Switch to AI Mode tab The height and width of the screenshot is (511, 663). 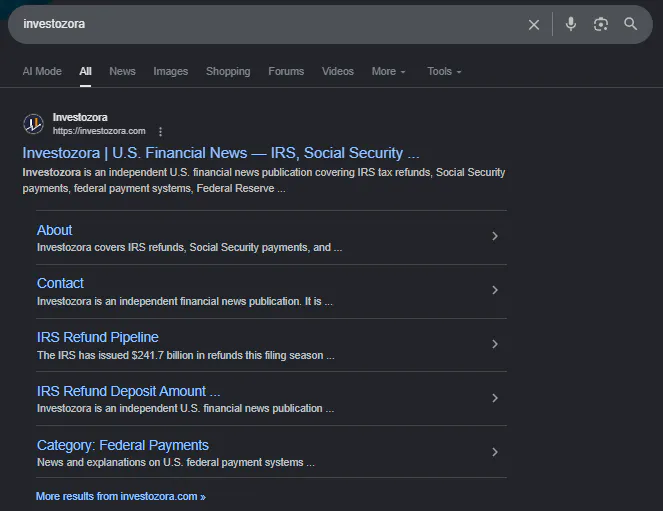coord(42,71)
